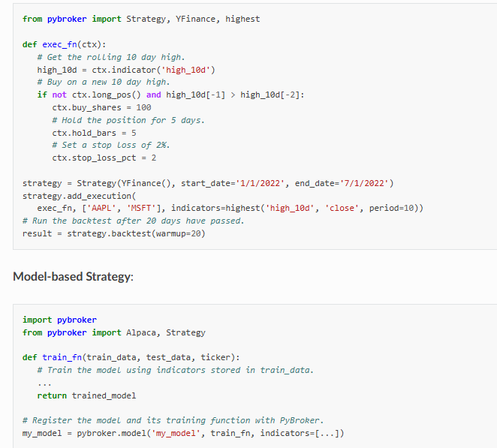Viewport: 497px width, 448px height.
Task: Click comment 'Run the backtest after 20 days'
Action: click(133, 221)
